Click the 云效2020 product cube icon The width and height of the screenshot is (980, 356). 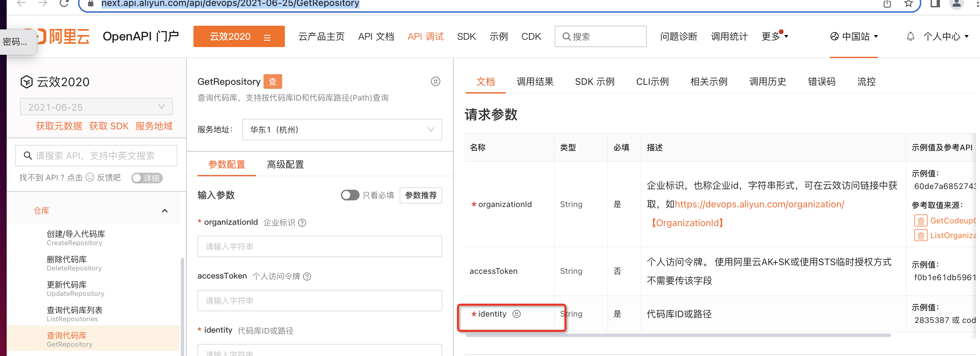(26, 82)
